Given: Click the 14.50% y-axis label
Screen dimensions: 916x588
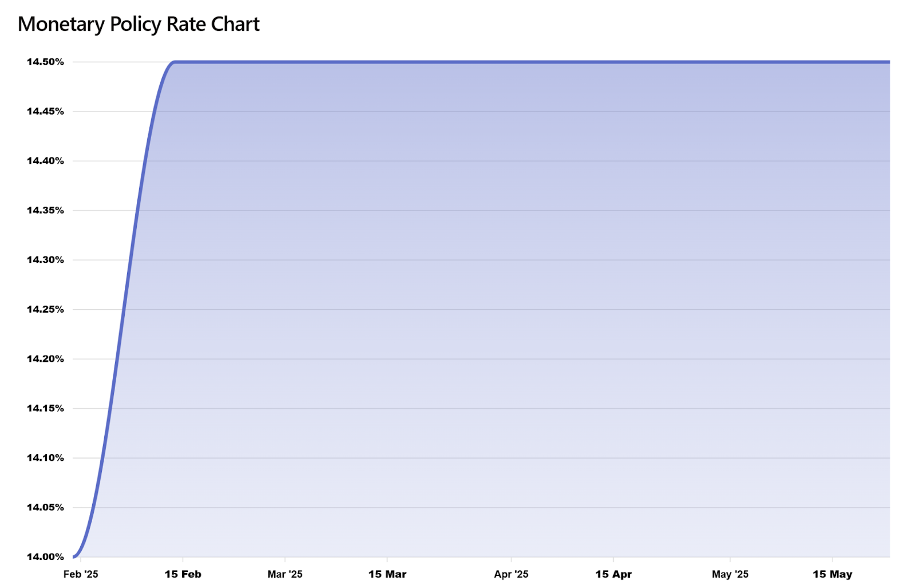Looking at the screenshot, I should 45,62.
